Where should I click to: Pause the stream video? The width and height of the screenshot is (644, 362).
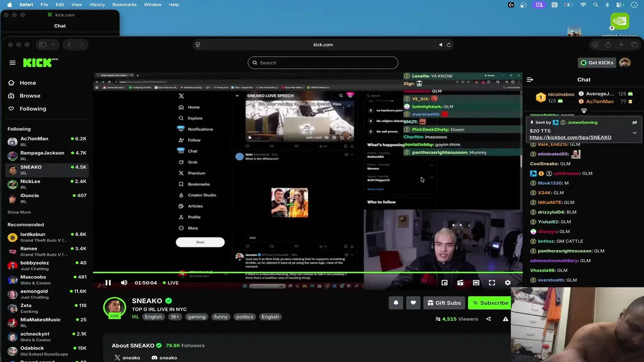108,283
